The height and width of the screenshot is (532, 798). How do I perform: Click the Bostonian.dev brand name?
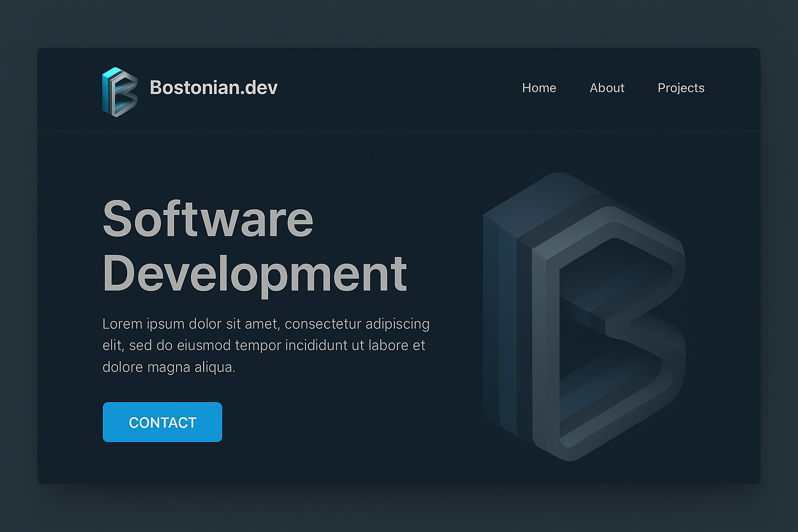coord(214,88)
